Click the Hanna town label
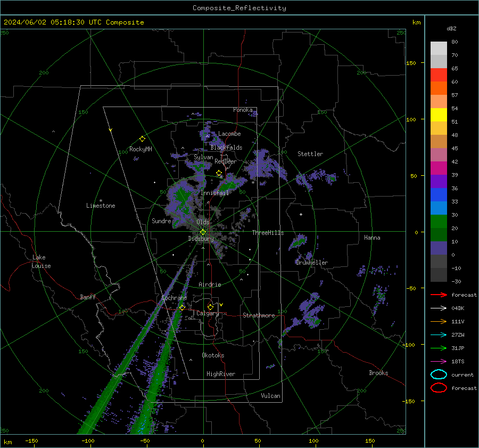The height and width of the screenshot is (448, 479). click(x=372, y=238)
